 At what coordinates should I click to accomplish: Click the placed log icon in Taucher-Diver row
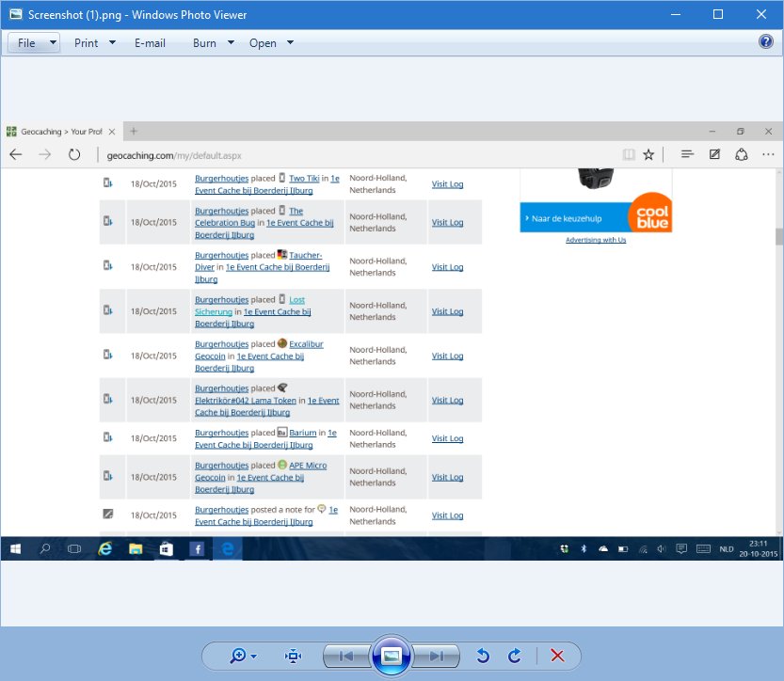pyautogui.click(x=108, y=265)
